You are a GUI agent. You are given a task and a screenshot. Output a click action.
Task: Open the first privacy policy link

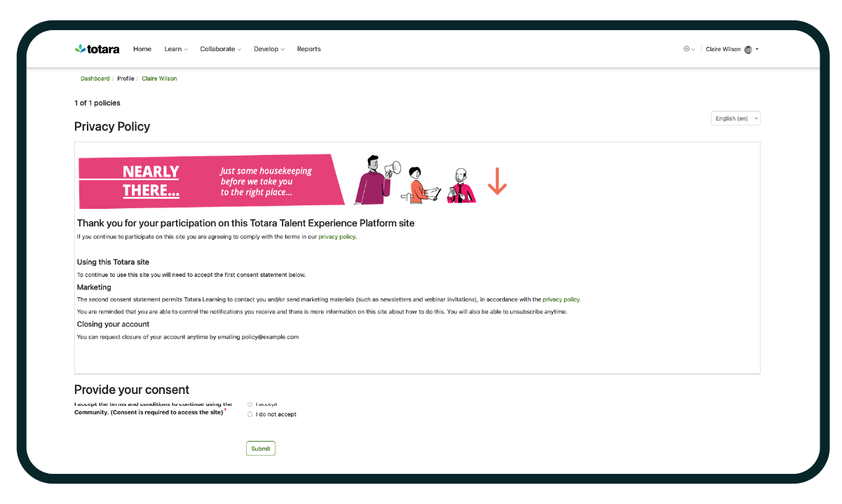click(337, 237)
